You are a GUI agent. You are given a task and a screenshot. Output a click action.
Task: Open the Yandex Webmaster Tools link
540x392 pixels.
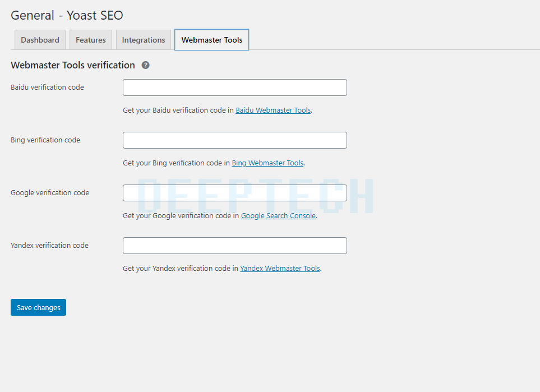(x=280, y=268)
